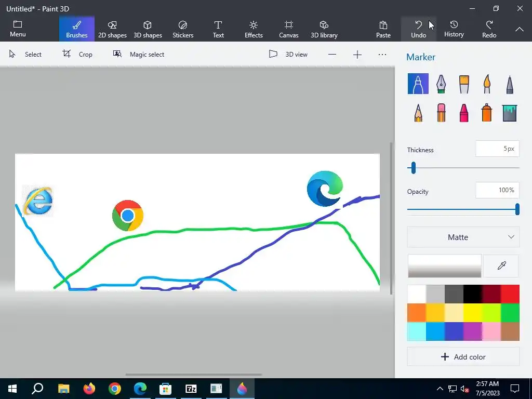
Task: Zoom out with the minus button
Action: [x=332, y=55]
